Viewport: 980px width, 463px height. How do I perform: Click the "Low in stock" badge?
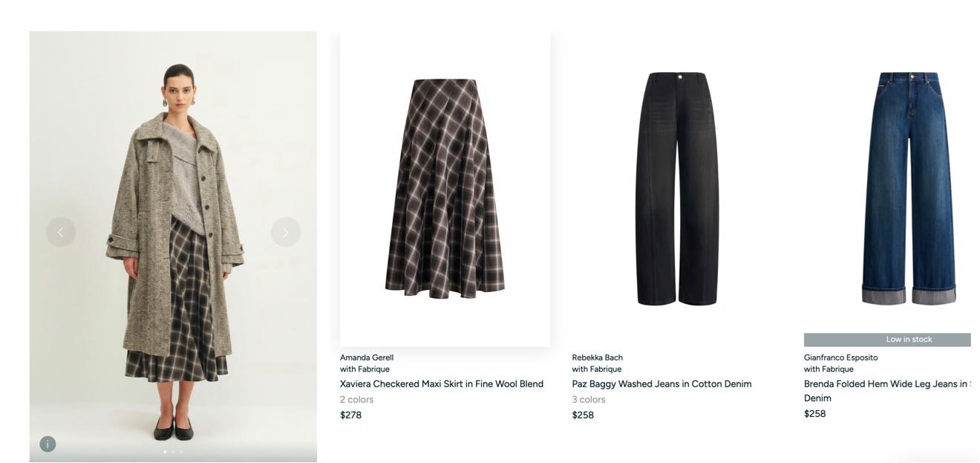[887, 340]
